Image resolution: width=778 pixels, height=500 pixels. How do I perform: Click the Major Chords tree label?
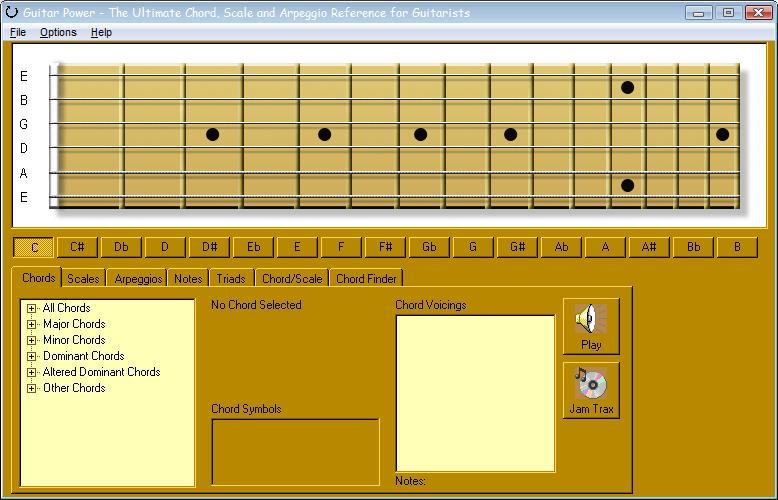74,324
